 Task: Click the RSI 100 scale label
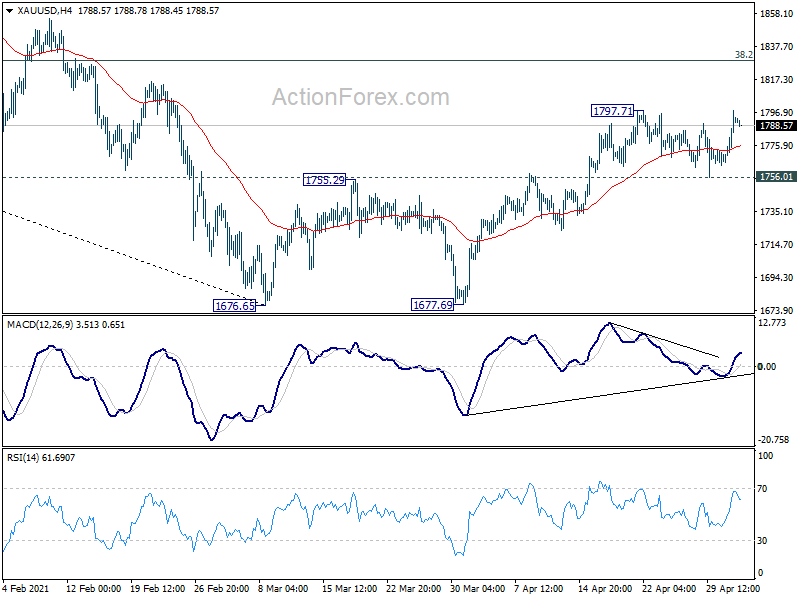765,456
